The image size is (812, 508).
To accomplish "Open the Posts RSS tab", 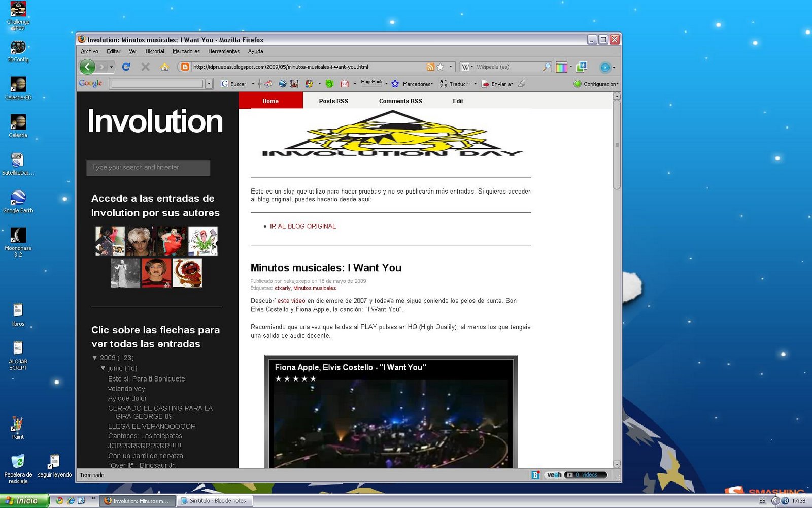I will 333,101.
